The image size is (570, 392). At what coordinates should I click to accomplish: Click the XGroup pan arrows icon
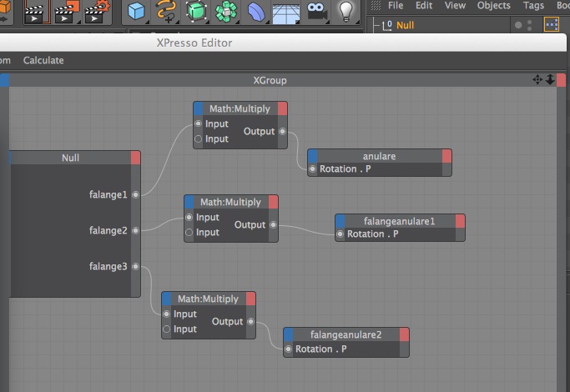537,79
